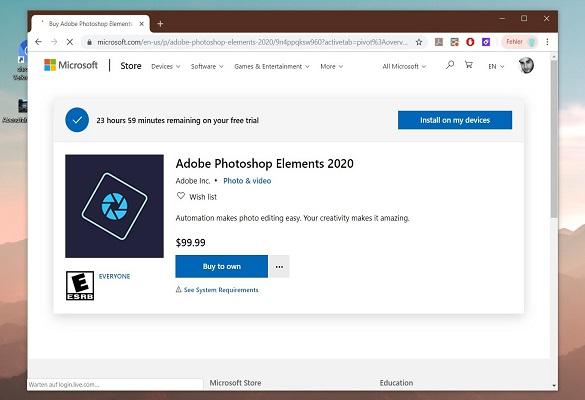Click the forward navigation arrow

[x=54, y=42]
